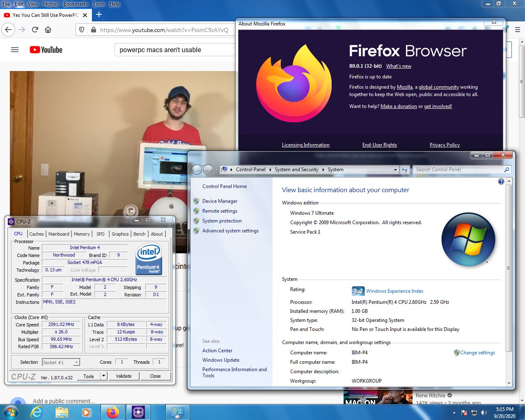
Task: Open Licensing Information link
Action: pos(306,145)
